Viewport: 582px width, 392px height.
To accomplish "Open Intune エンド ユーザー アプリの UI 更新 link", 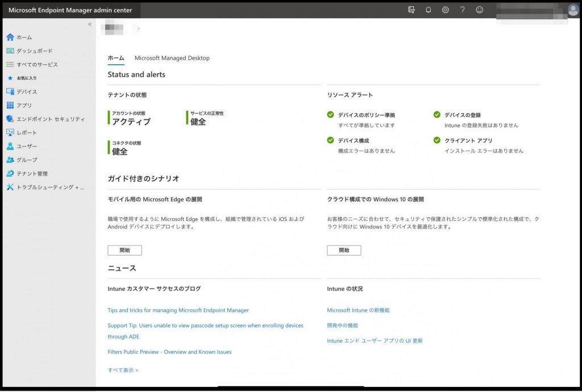I will [x=375, y=340].
